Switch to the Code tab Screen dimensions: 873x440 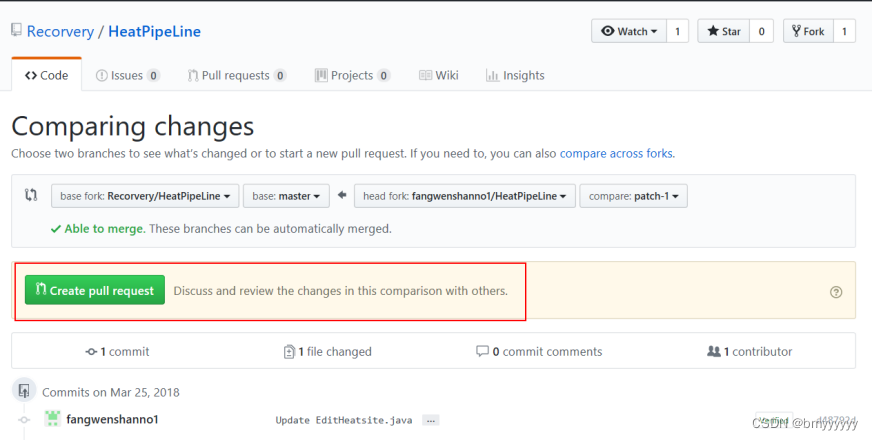click(x=47, y=75)
